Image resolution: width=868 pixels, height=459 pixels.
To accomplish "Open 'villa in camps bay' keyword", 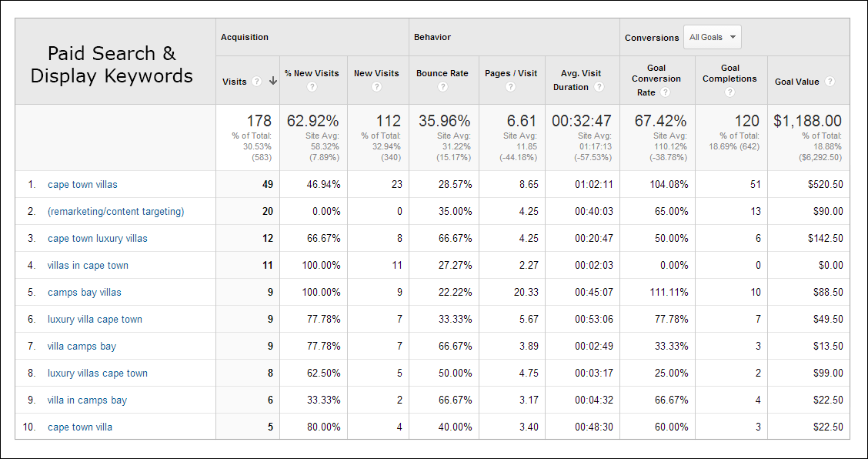I will coord(88,400).
